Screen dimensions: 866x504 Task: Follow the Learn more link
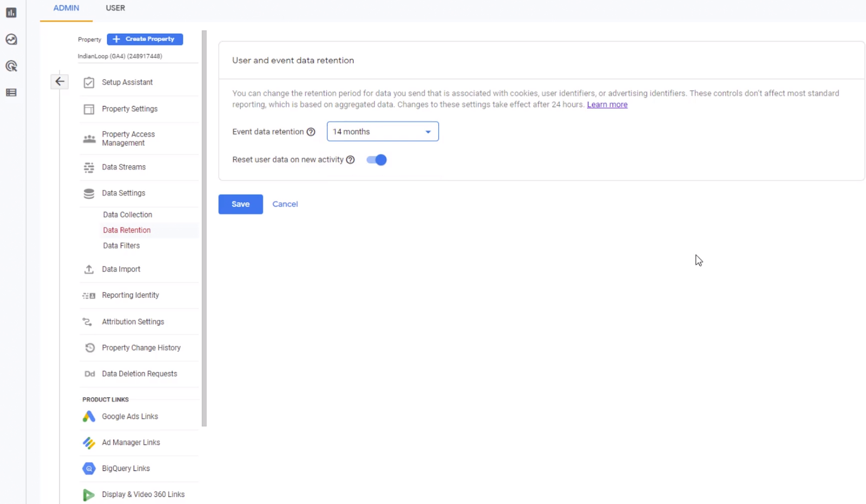tap(607, 104)
